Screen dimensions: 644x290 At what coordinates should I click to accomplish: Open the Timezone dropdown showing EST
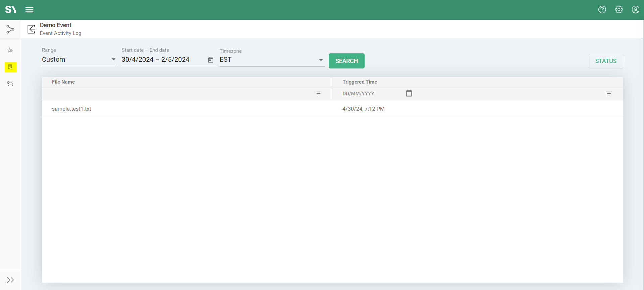[x=272, y=60]
